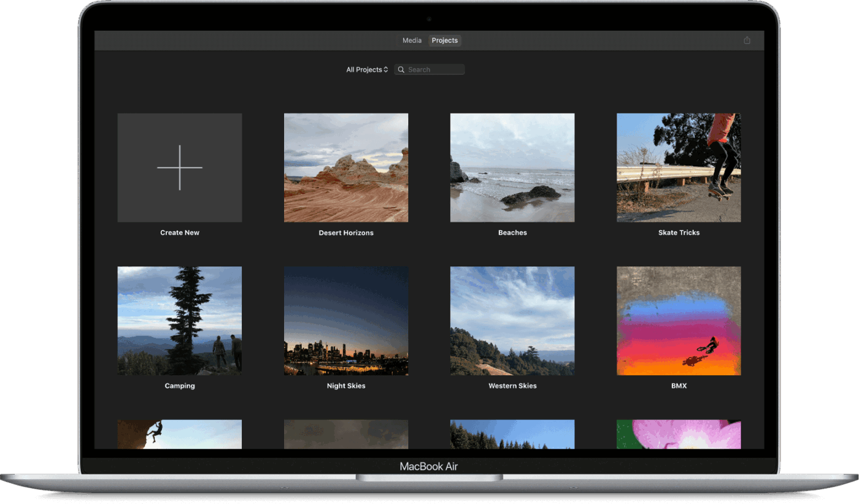Open the BMX project

coord(679,320)
